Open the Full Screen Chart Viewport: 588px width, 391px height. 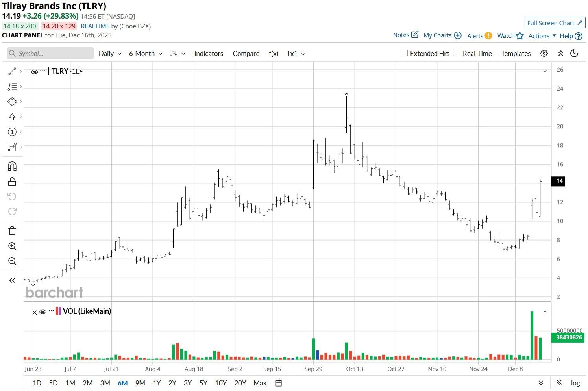(x=555, y=23)
